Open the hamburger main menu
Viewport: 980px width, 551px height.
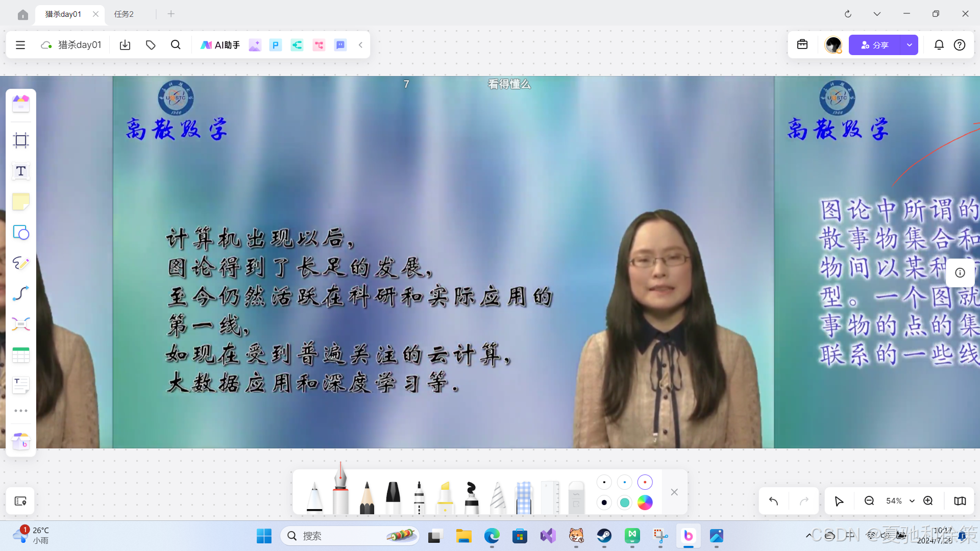point(20,45)
